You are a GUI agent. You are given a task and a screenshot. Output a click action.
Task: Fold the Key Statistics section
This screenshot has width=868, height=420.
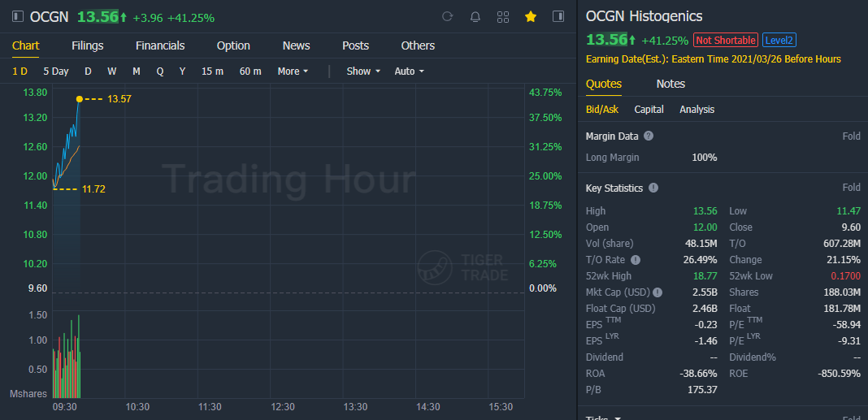852,188
